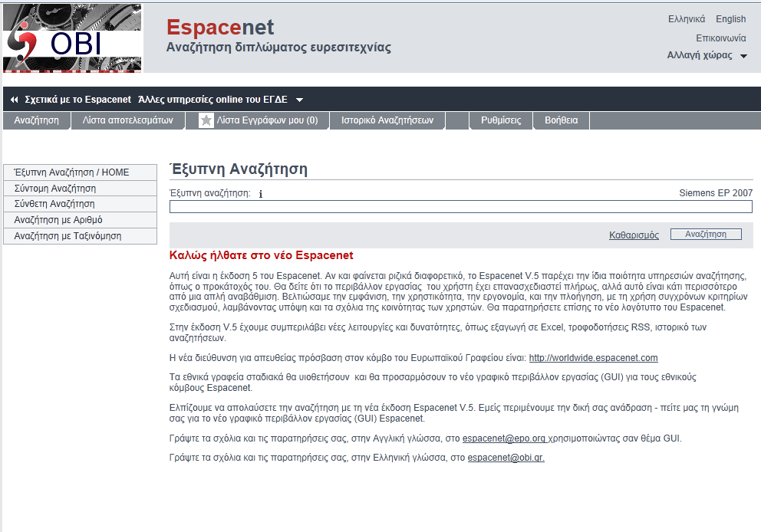Click the star icon on Λίστα Εγγράφων μου
Image resolution: width=761 pixels, height=532 pixels.
[206, 120]
